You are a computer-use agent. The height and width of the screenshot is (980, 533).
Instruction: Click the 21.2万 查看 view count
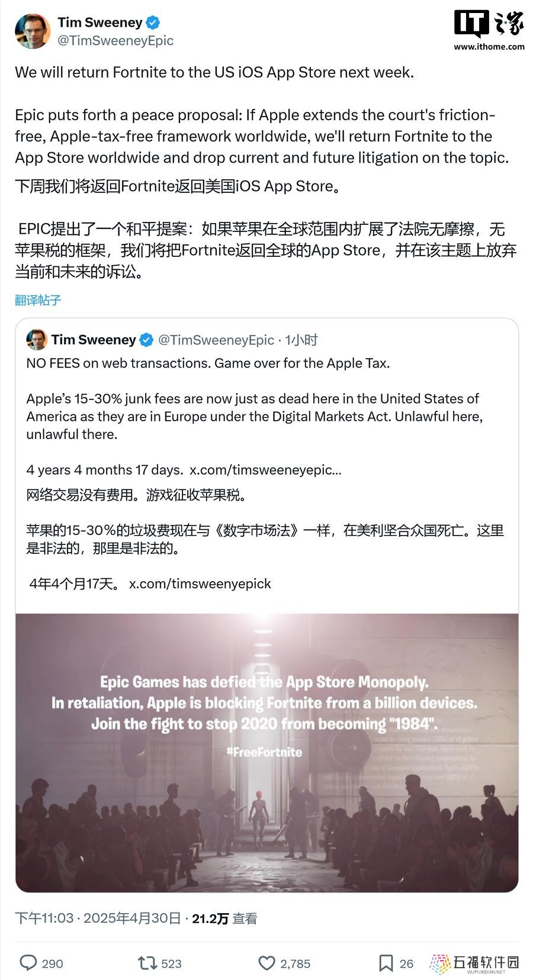[224, 918]
